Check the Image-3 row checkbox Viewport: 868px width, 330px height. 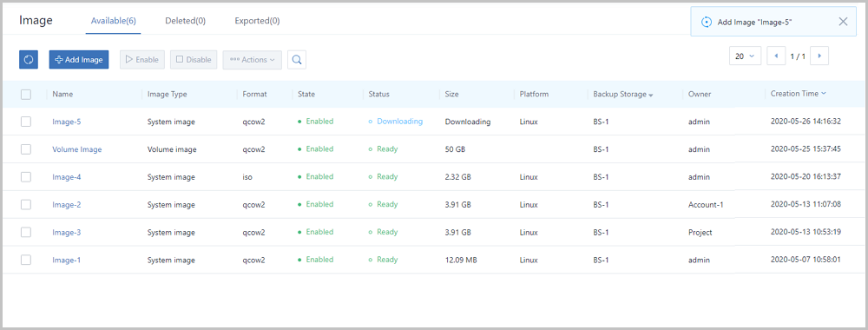point(26,232)
